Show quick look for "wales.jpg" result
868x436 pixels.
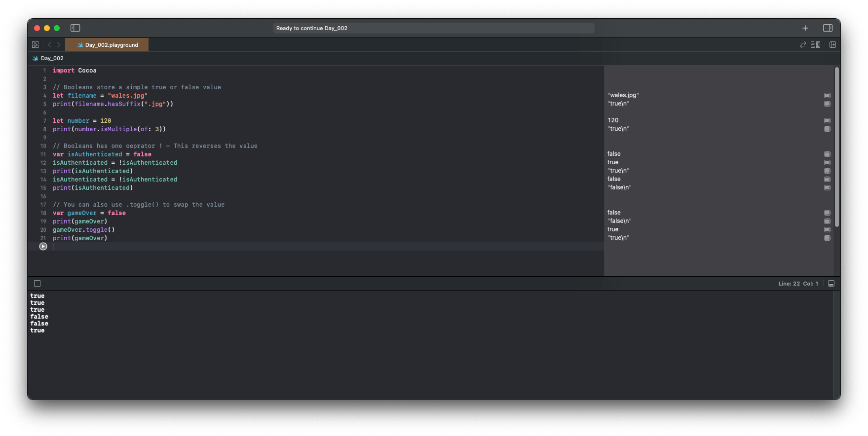(x=827, y=95)
